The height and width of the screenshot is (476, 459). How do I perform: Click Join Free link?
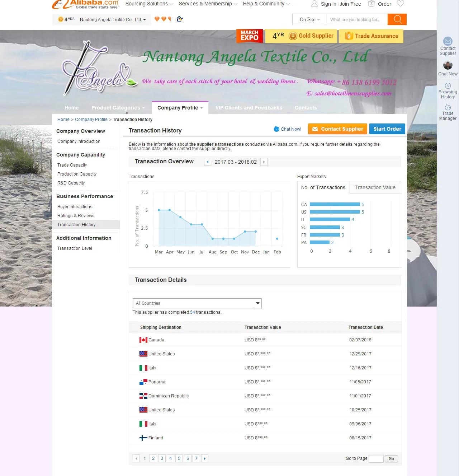(350, 4)
